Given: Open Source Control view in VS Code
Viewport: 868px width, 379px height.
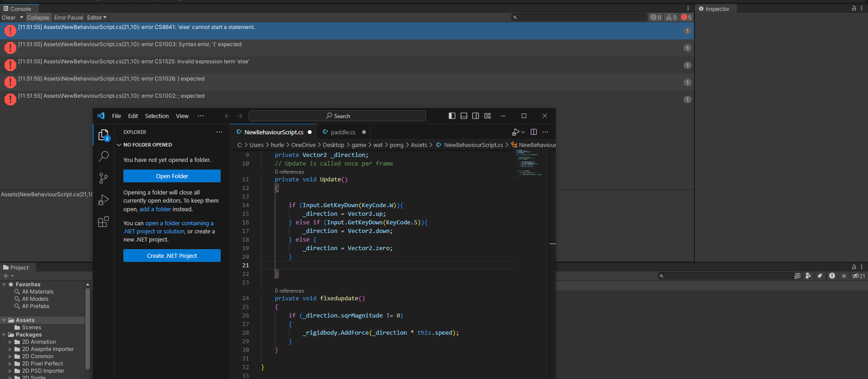Looking at the screenshot, I should click(x=104, y=178).
